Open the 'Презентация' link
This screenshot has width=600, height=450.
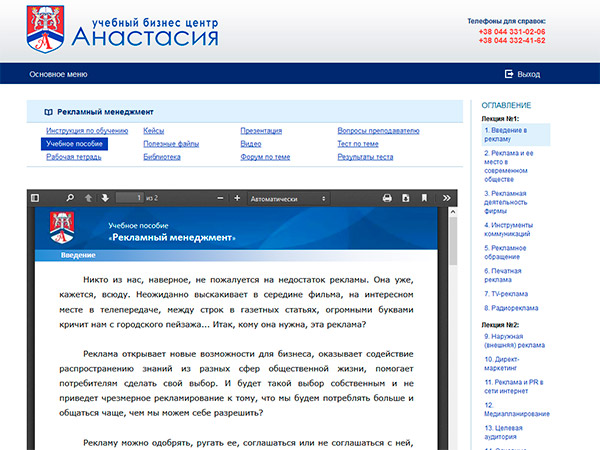point(262,131)
